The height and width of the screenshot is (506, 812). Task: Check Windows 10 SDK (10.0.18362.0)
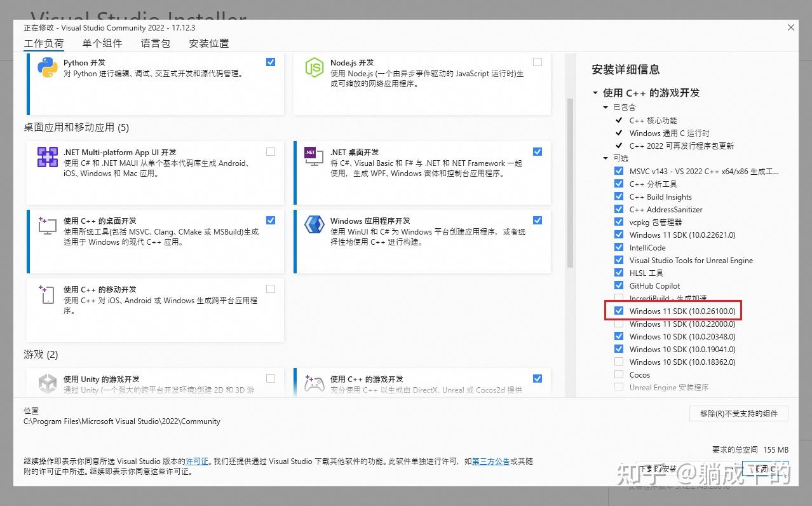click(x=618, y=362)
